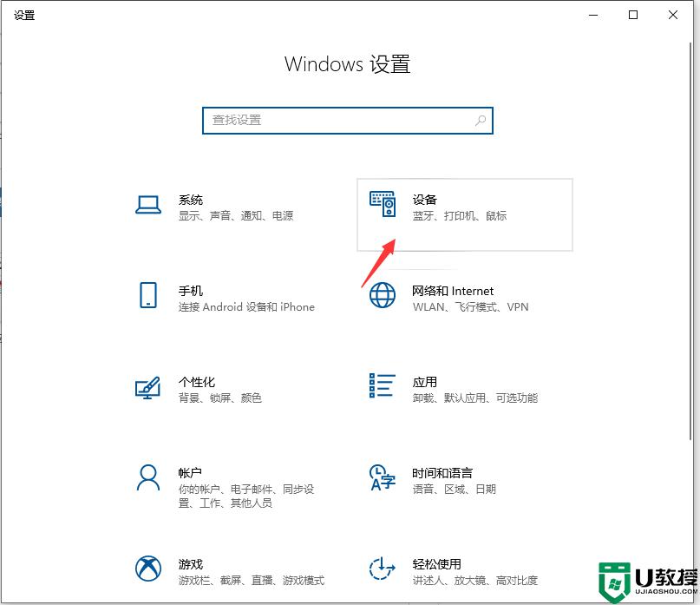
Task: Maximize the 设置 window
Action: pos(633,15)
